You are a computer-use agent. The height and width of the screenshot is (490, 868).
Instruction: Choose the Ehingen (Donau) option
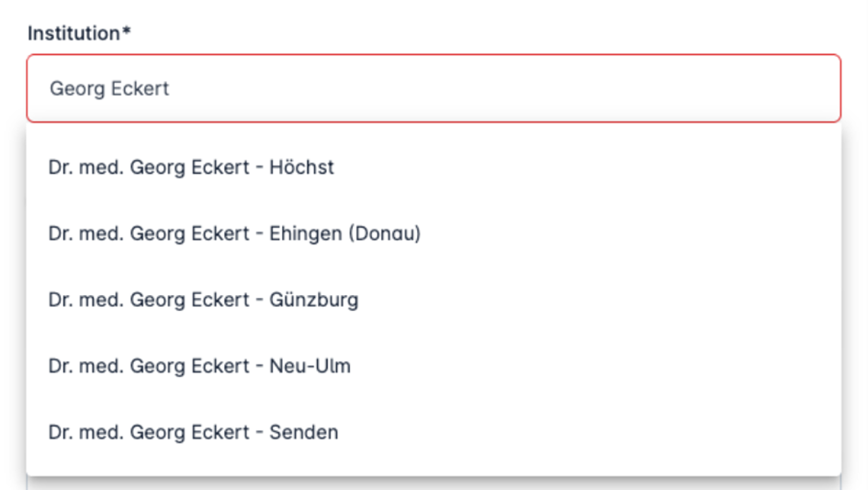click(x=234, y=234)
